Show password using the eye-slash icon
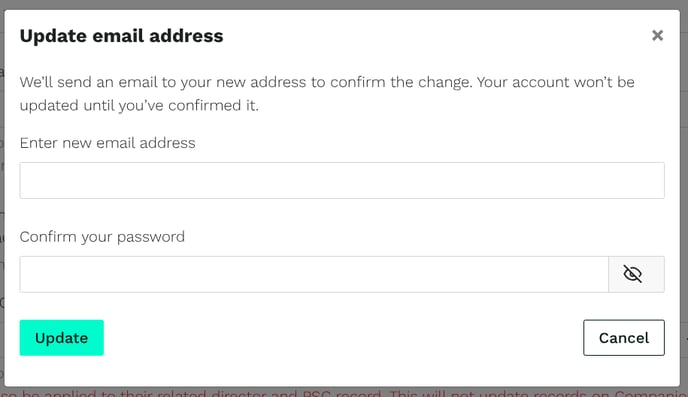Image resolution: width=688 pixels, height=397 pixels. [x=632, y=274]
